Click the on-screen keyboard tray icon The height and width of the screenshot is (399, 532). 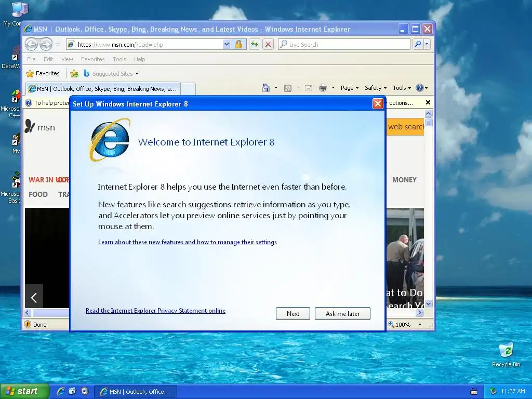(474, 392)
